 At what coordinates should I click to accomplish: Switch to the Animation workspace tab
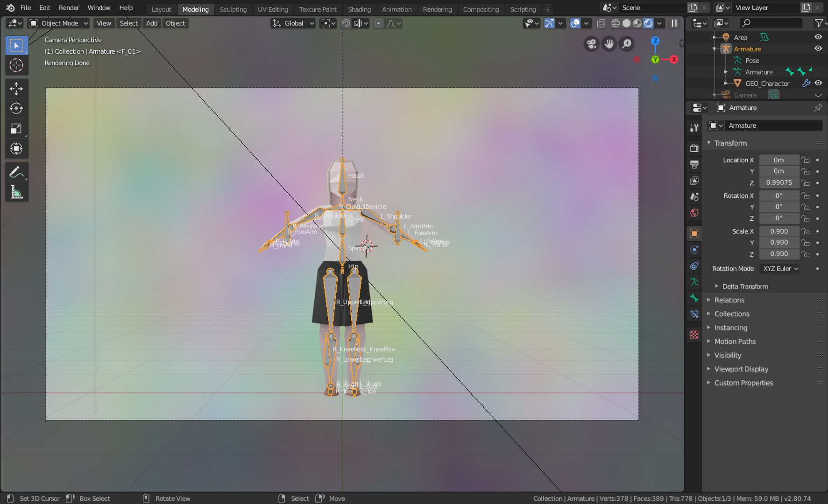[396, 9]
